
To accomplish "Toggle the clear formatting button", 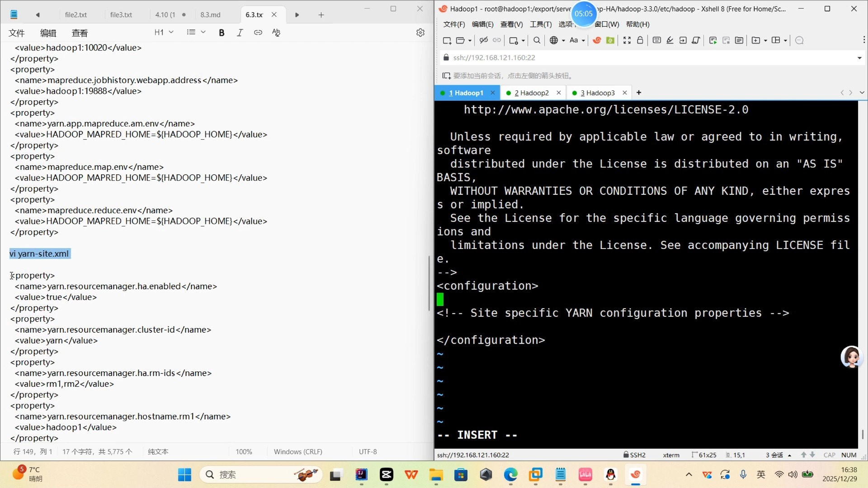I will [x=276, y=33].
